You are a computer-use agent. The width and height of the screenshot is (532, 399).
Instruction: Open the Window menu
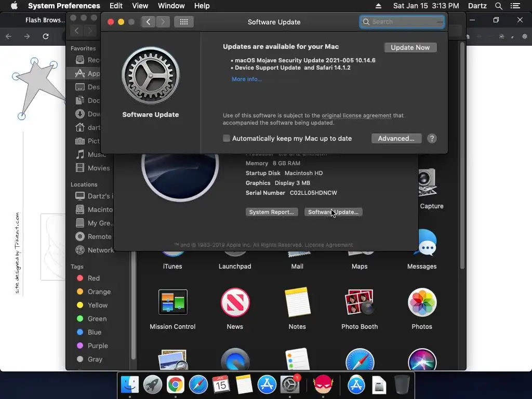pos(171,6)
